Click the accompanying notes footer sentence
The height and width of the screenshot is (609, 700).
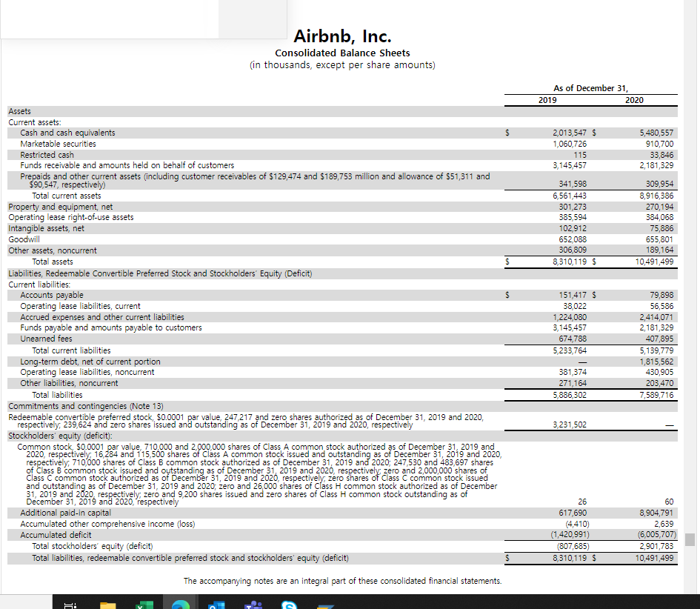[x=342, y=581]
